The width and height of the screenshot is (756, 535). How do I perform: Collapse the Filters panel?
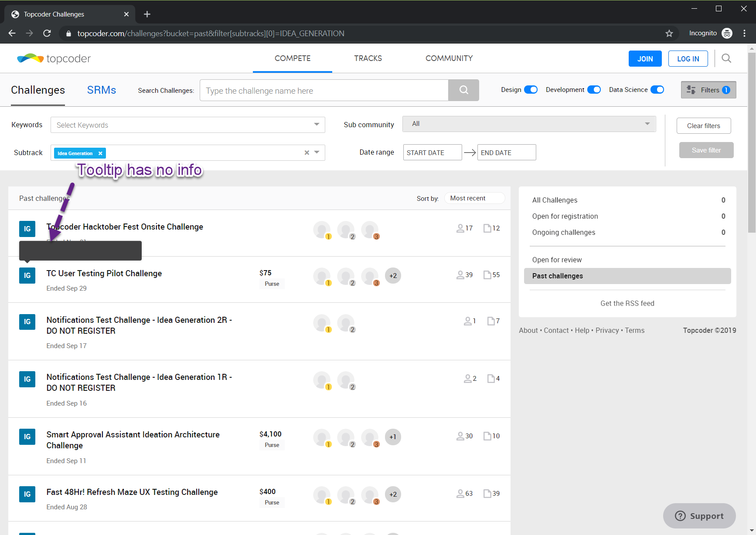tap(708, 90)
